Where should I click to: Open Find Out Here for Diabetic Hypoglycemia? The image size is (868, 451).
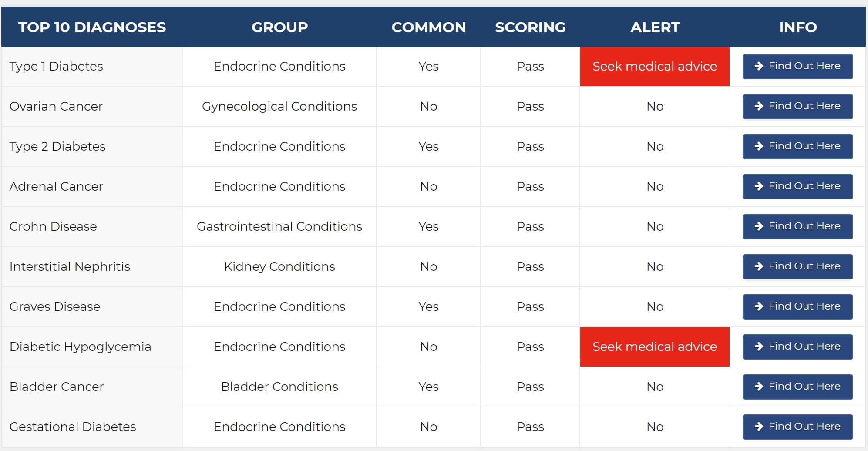pyautogui.click(x=797, y=347)
